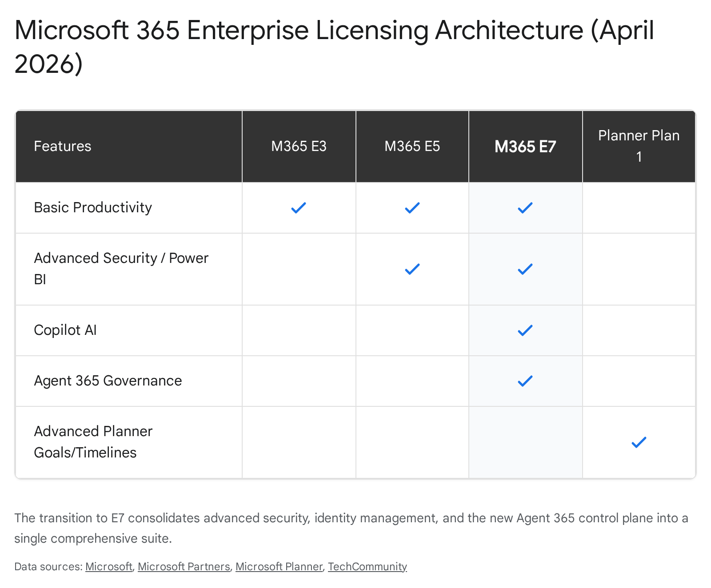
Task: Click the M365 E7 Copilot AI checkmark
Action: click(x=525, y=330)
